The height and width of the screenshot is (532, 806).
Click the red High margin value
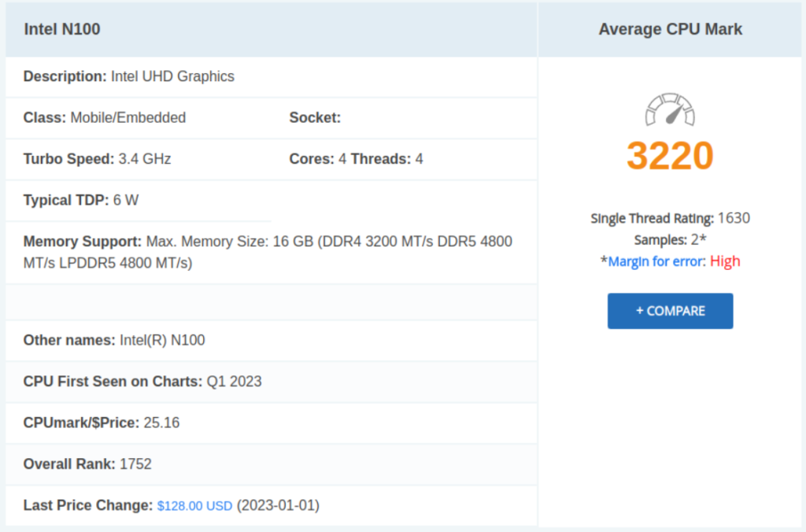coord(725,261)
